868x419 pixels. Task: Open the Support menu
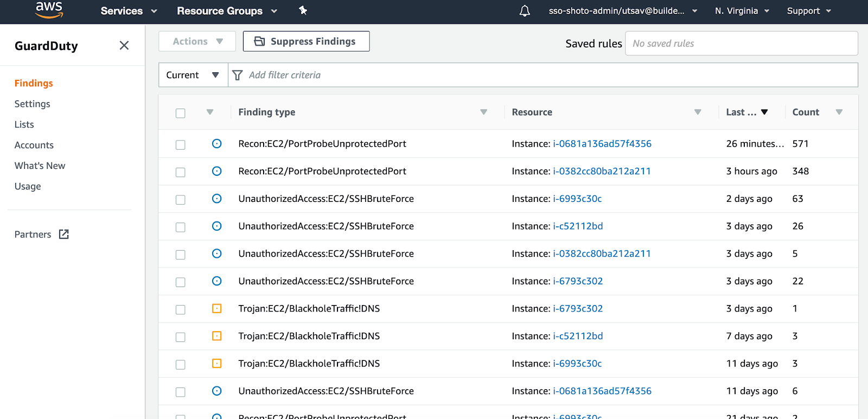point(809,11)
